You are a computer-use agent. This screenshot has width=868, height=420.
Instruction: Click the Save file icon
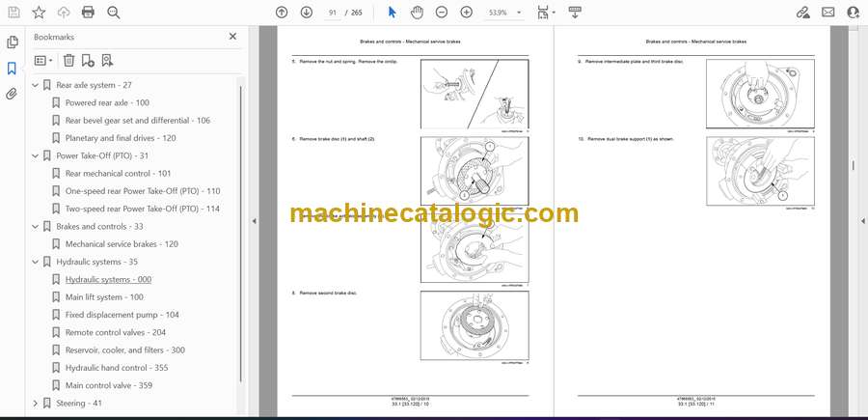coord(14,13)
